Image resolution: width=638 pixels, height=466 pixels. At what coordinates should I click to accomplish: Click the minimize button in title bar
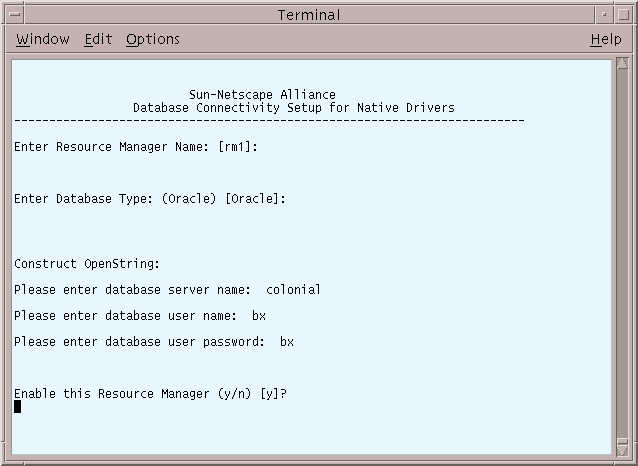pos(605,15)
